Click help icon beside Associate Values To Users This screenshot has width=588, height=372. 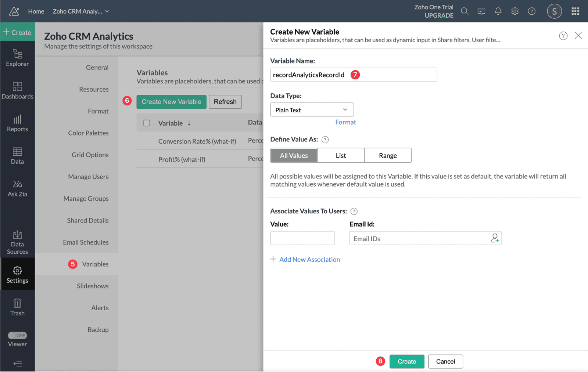[x=354, y=211]
